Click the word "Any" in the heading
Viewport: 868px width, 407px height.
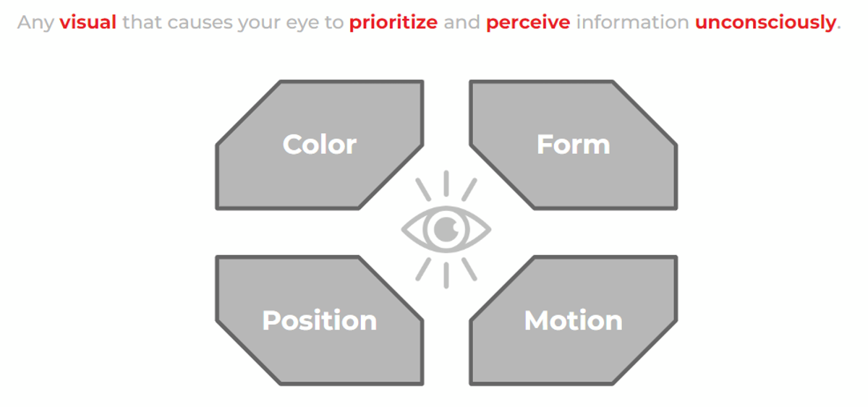pos(35,22)
